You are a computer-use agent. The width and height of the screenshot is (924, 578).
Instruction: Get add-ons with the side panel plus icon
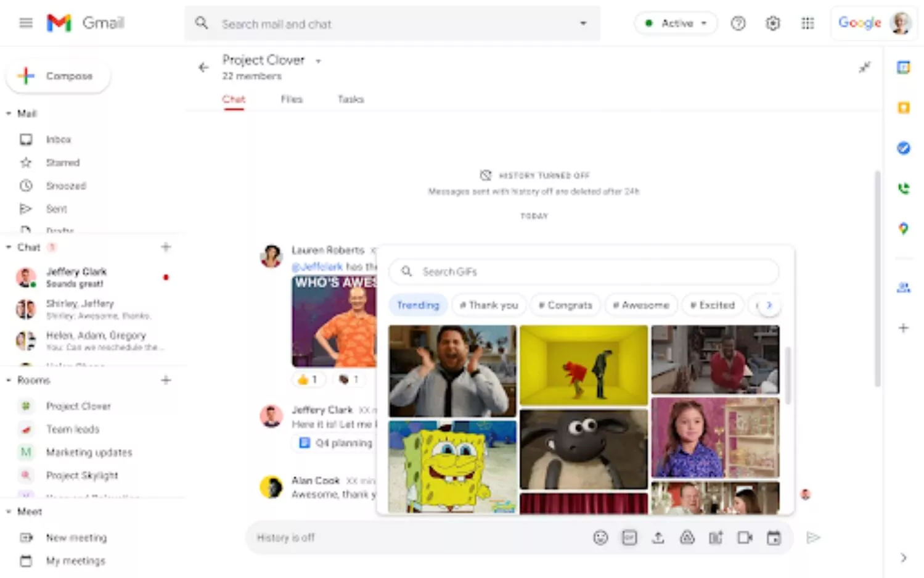pyautogui.click(x=904, y=328)
